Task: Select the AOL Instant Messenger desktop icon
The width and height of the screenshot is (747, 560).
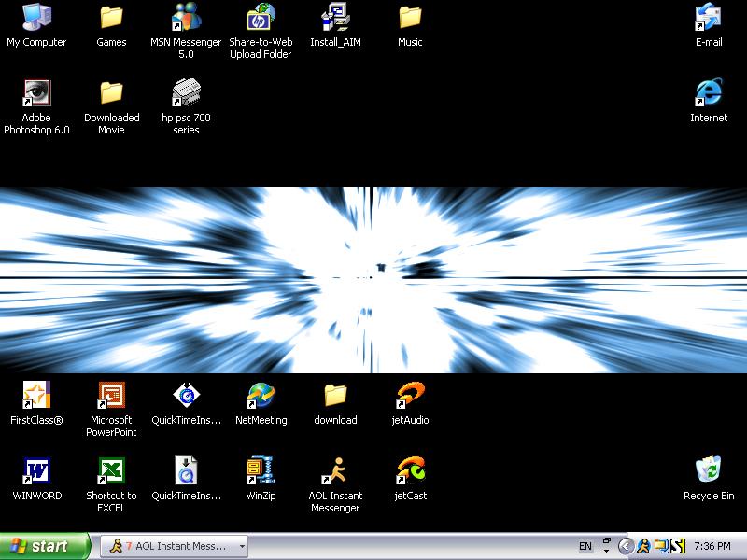Action: click(x=335, y=471)
